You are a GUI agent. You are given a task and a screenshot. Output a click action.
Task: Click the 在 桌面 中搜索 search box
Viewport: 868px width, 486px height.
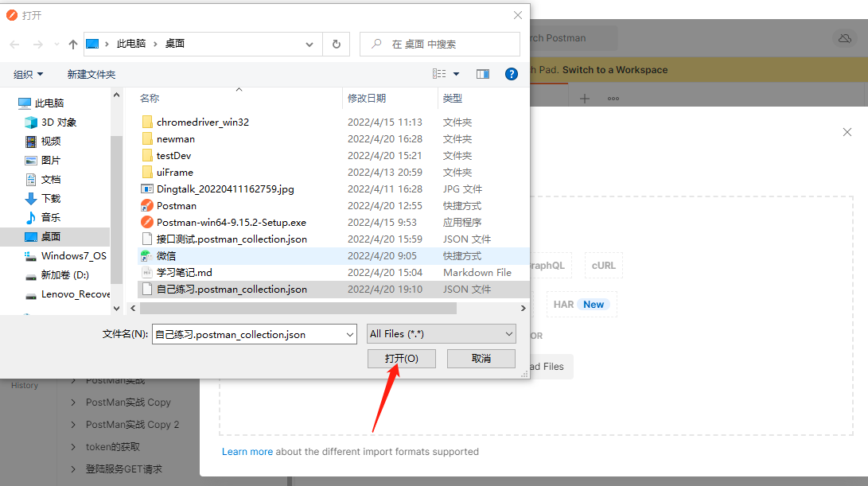pyautogui.click(x=439, y=45)
